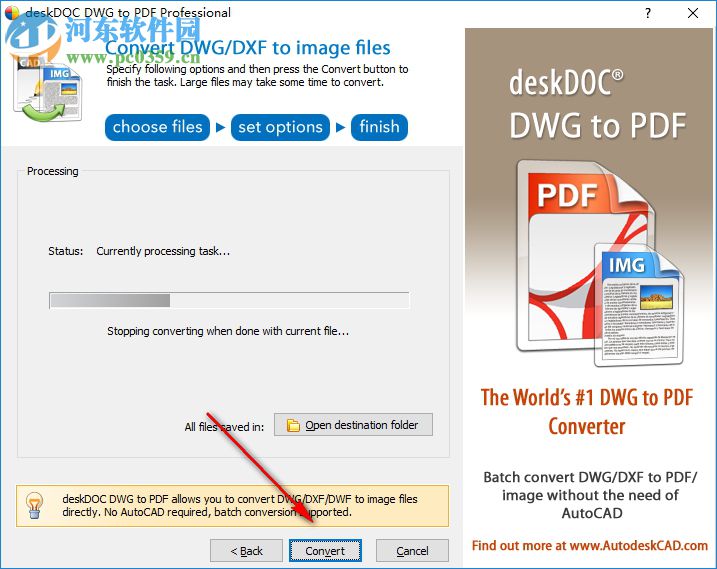
Task: Select the 'choose files' step
Action: point(157,127)
